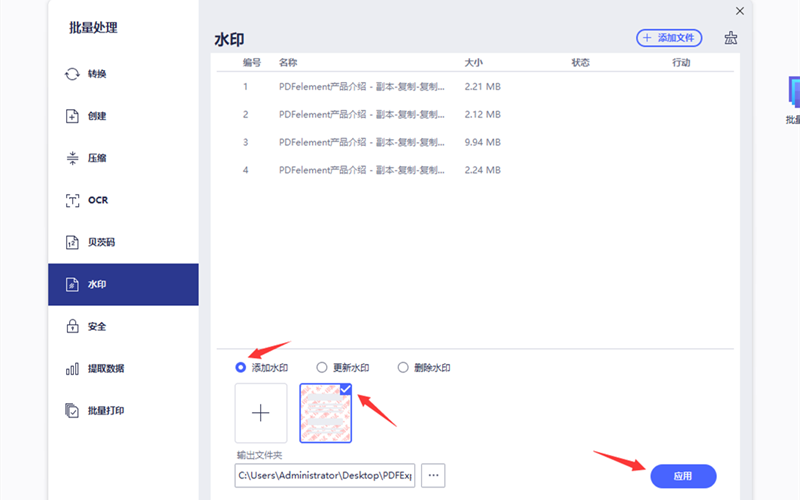Click the plus tile to create new watermark
Screen dimensions: 800x500
click(261, 413)
